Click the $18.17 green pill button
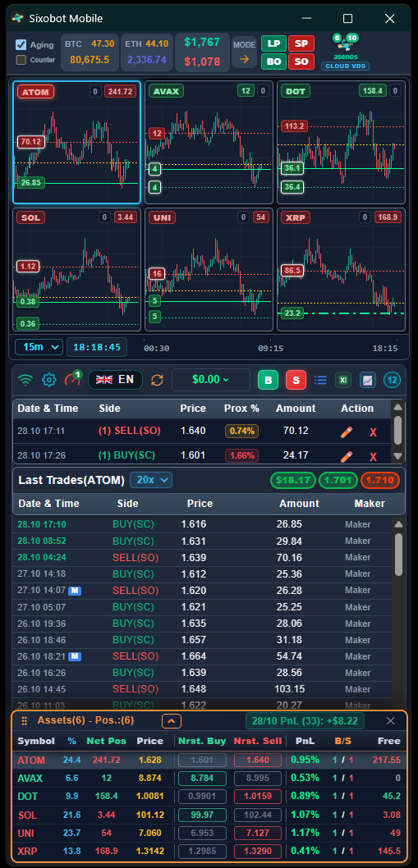 292,480
